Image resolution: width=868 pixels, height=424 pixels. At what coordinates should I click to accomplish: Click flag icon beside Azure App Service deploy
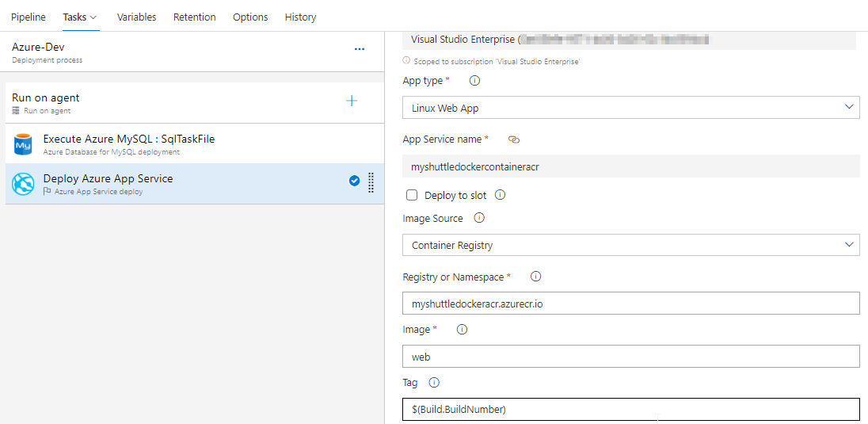(x=47, y=192)
